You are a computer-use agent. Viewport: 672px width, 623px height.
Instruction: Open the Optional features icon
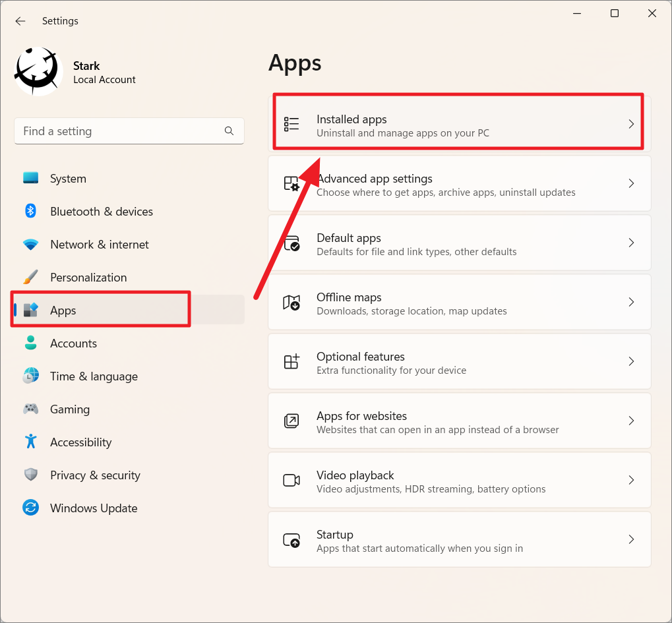point(291,361)
